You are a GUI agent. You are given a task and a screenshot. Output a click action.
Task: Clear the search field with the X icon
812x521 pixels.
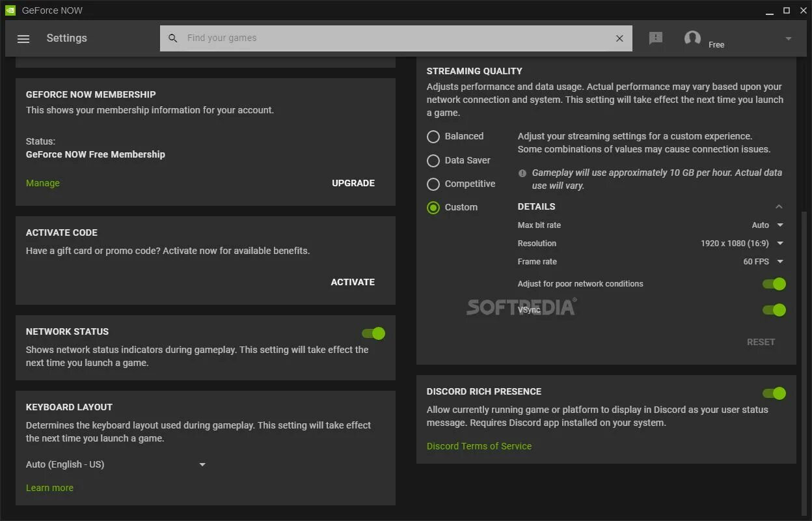click(619, 38)
